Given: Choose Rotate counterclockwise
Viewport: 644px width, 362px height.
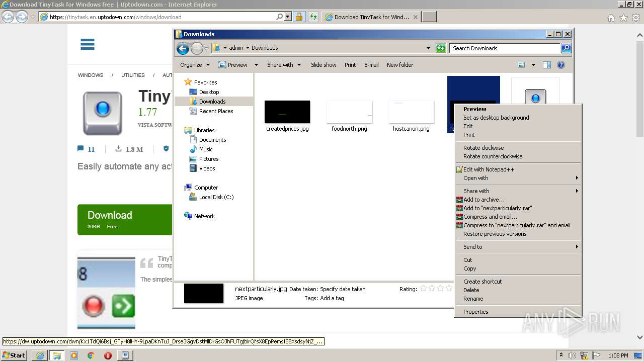Looking at the screenshot, I should click(x=518, y=156).
